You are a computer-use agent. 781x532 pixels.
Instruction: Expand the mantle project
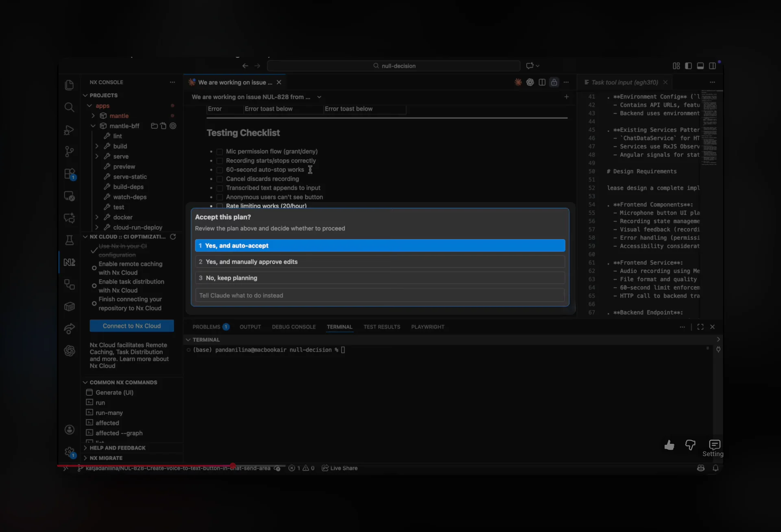pos(93,116)
